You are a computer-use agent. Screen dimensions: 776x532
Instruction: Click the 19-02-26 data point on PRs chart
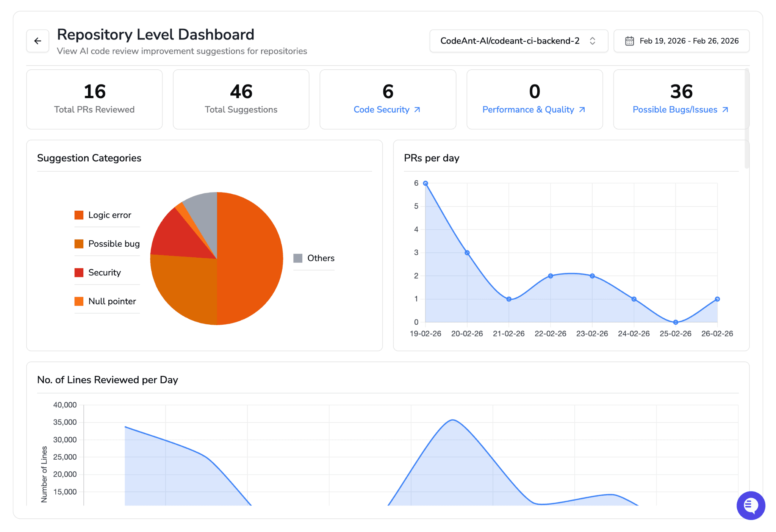click(426, 183)
